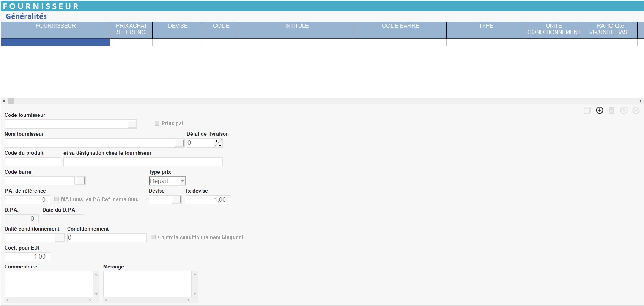Check Contrôle conditionnement bloquant
This screenshot has height=306, width=644.
[x=153, y=237]
